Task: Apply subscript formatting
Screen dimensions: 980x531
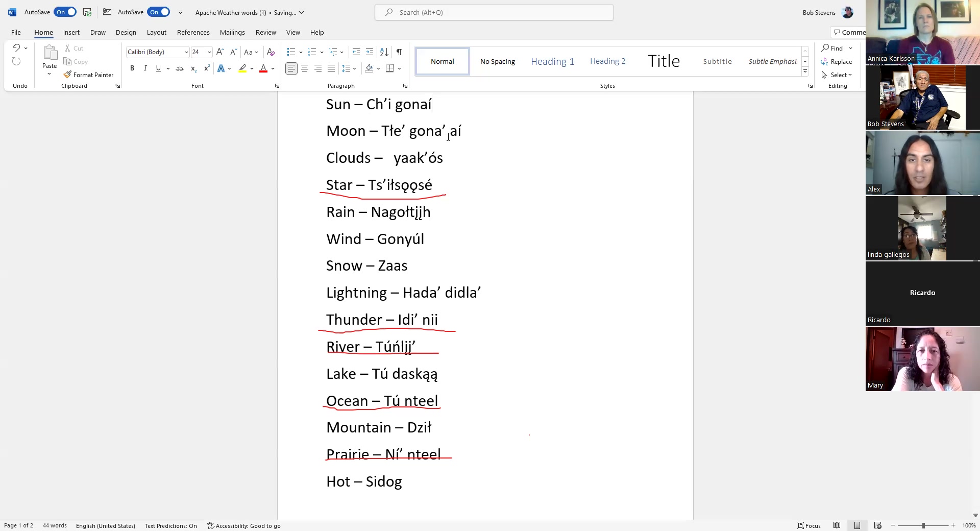Action: [193, 68]
